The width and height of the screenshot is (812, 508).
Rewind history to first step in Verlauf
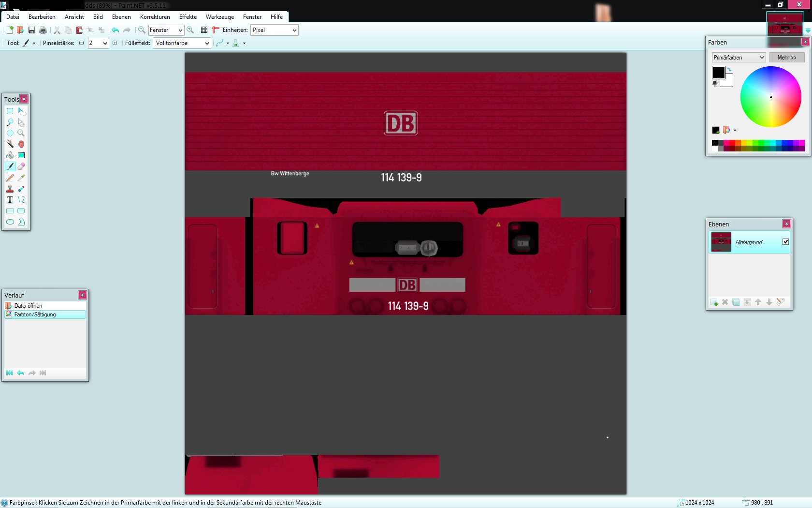pyautogui.click(x=10, y=373)
